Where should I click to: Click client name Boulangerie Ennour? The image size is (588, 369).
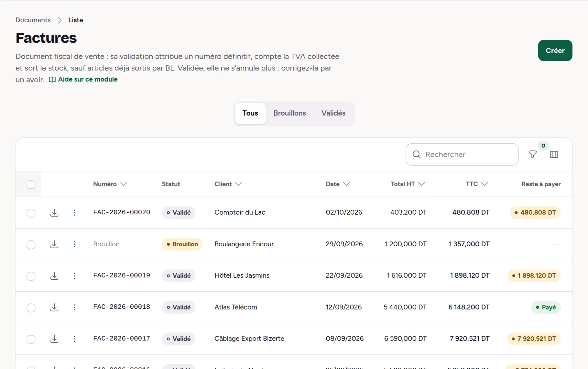coord(244,244)
